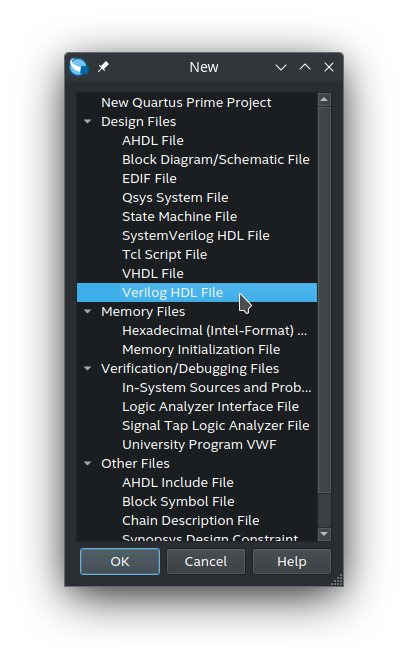Select Signal Tap Logic Analyzer File
Image resolution: width=408 pixels, height=663 pixels.
[x=216, y=426]
